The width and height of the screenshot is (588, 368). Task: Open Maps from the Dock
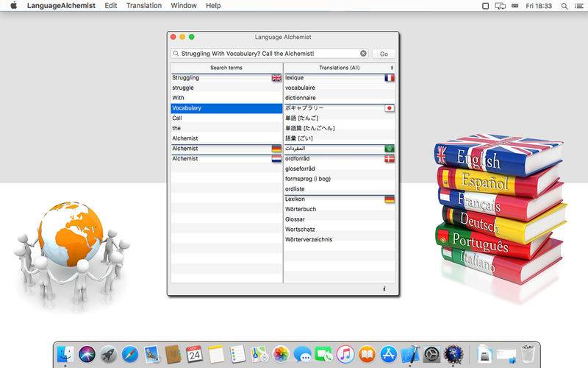(259, 355)
